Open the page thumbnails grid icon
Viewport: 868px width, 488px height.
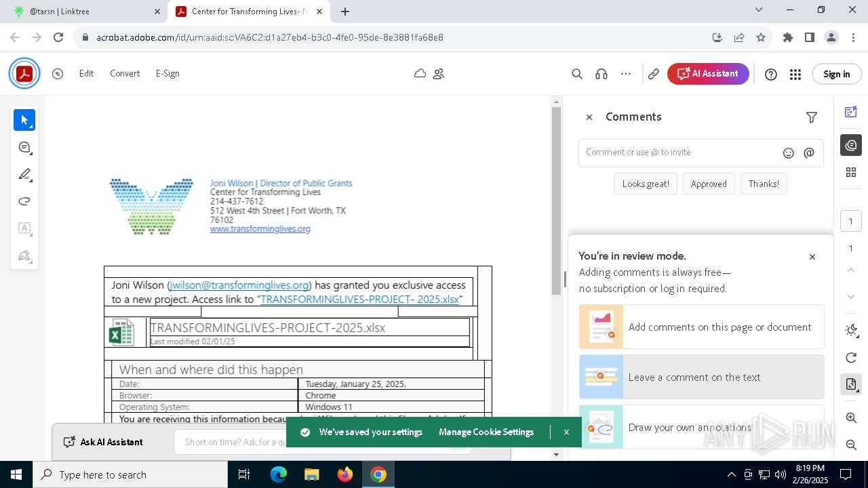coord(851,172)
